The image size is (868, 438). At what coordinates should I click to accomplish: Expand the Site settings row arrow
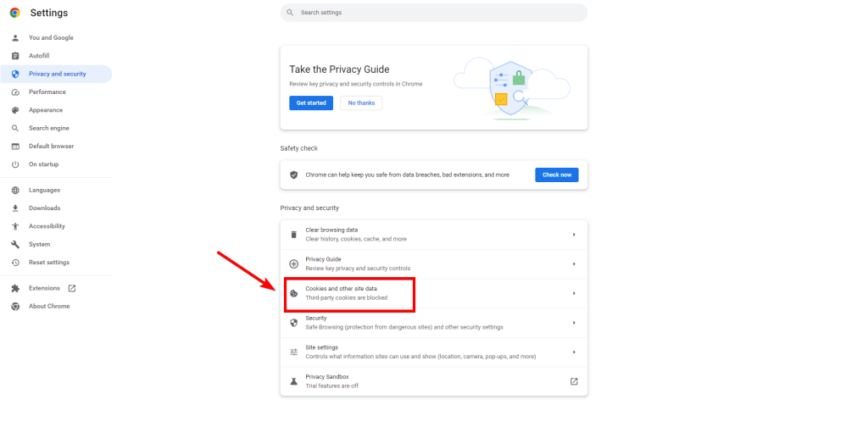click(x=574, y=352)
